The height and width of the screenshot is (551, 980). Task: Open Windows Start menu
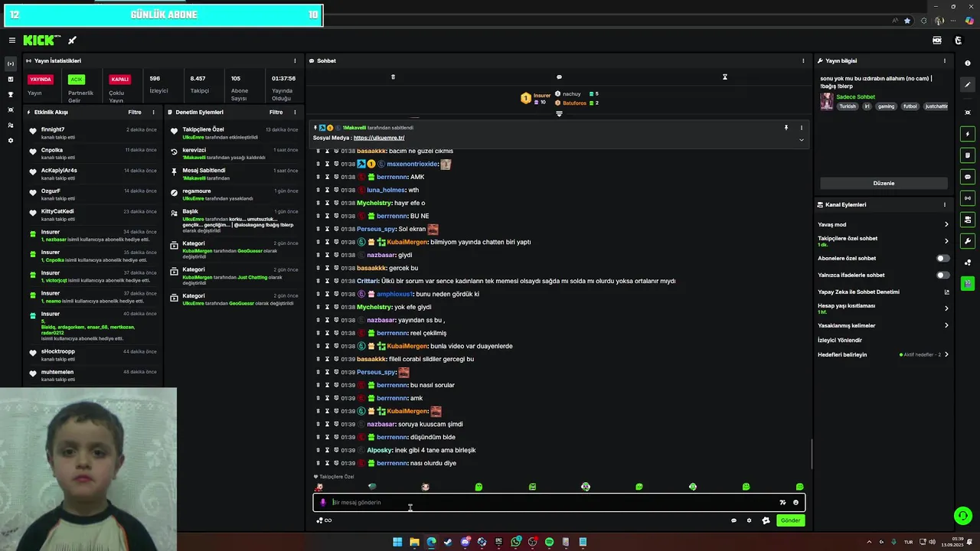click(397, 542)
